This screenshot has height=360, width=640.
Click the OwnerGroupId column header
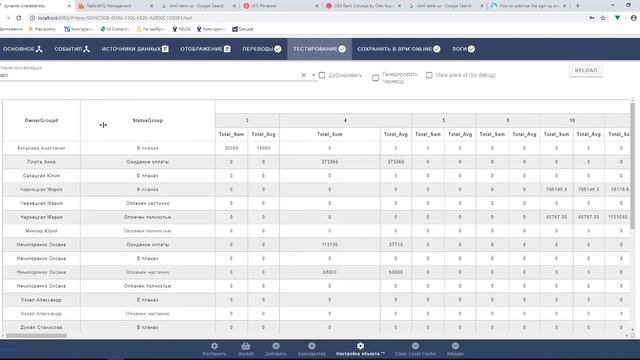[x=41, y=120]
